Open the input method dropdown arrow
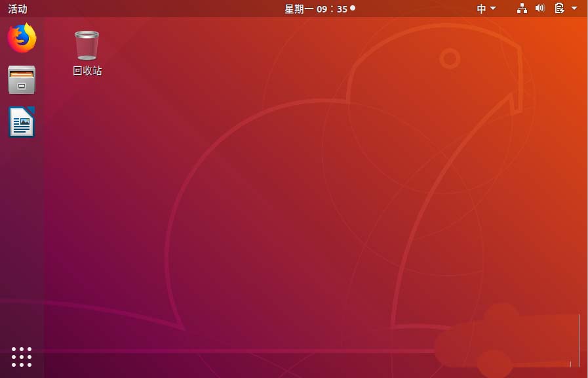The width and height of the screenshot is (588, 378). [x=492, y=9]
